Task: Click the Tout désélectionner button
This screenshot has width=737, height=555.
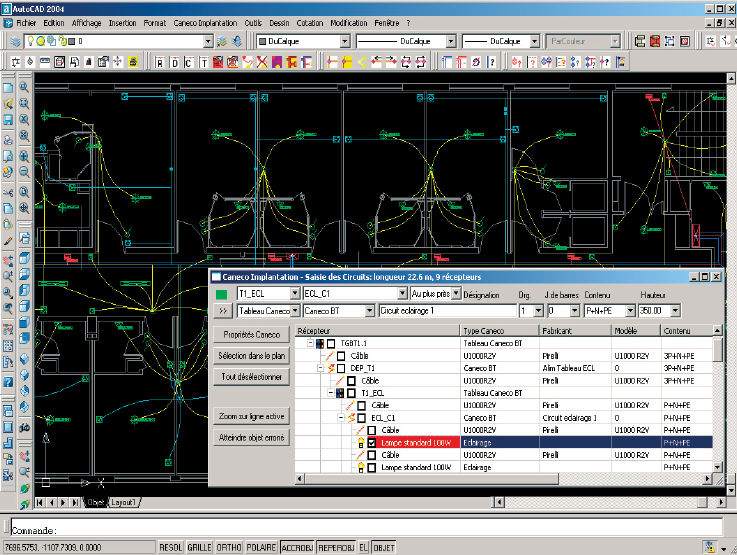Action: (251, 377)
